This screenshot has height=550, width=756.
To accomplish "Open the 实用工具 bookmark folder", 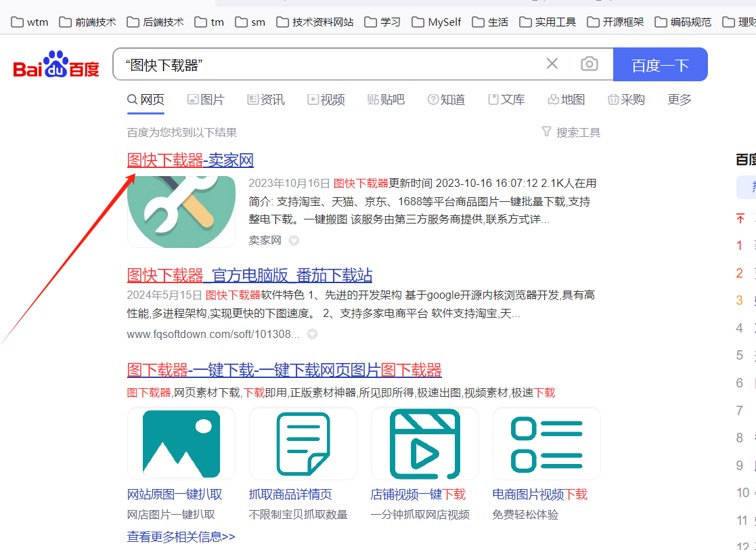I will pos(548,22).
